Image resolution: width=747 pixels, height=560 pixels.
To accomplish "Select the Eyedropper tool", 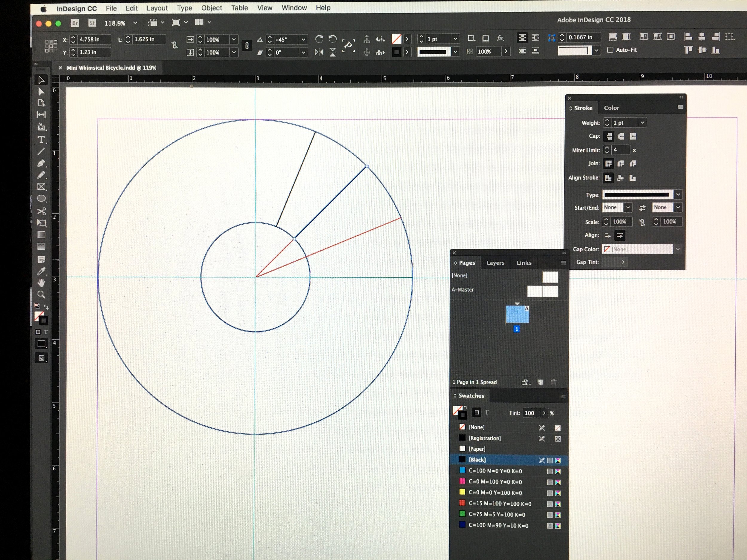I will [41, 271].
